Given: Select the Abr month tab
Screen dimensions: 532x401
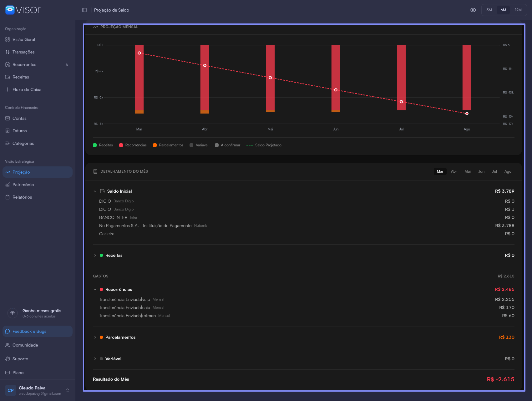Looking at the screenshot, I should tap(454, 171).
